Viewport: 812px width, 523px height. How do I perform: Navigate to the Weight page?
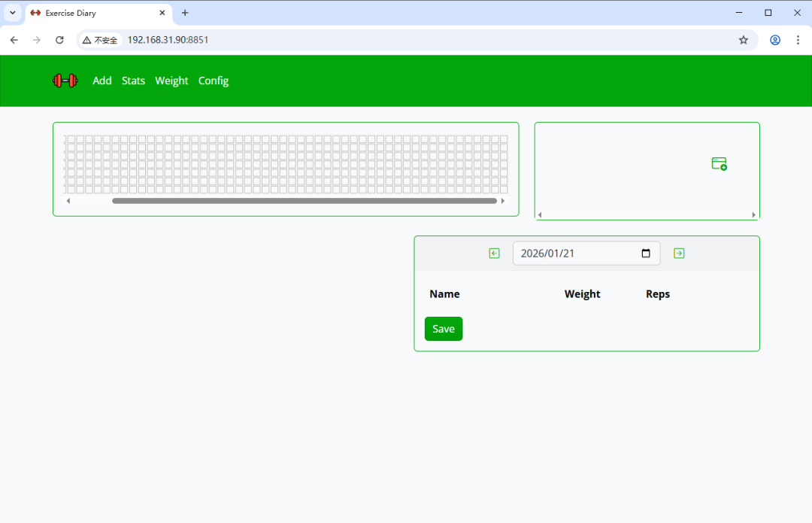point(171,81)
